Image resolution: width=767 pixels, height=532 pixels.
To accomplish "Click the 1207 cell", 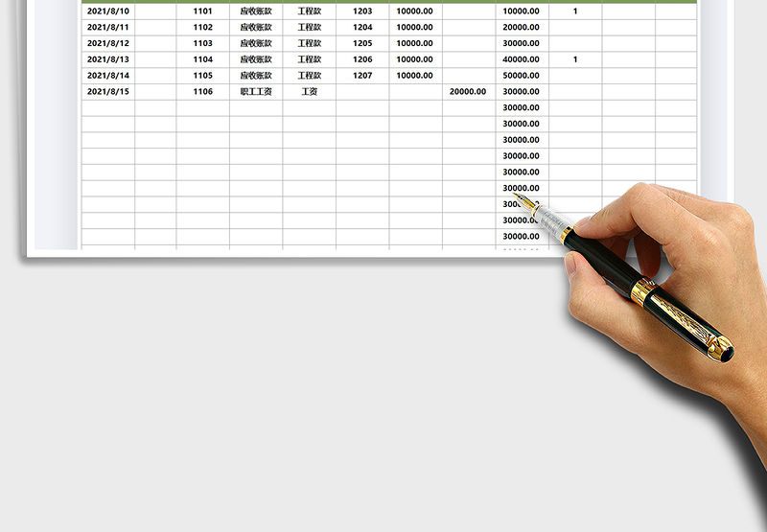I will (362, 76).
